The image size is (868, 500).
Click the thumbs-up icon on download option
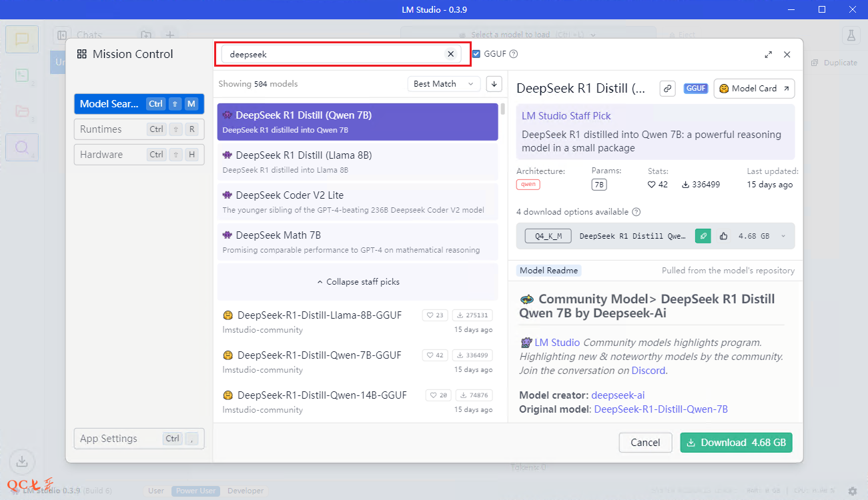click(x=724, y=236)
